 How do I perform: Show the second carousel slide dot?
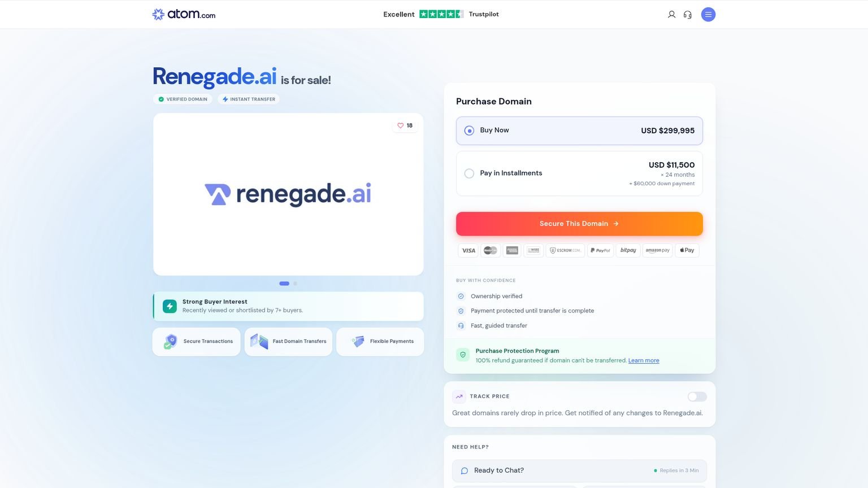point(295,284)
